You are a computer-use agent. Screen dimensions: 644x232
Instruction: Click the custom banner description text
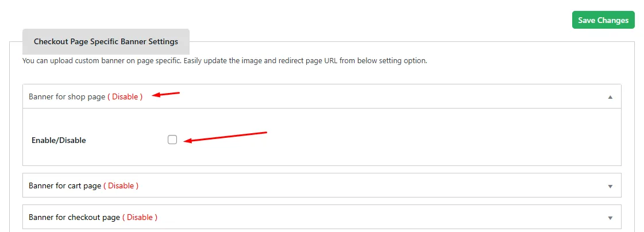[x=225, y=61]
